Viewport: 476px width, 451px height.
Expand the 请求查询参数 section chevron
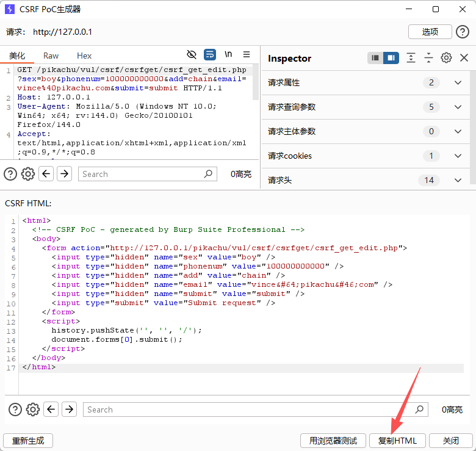tap(458, 107)
